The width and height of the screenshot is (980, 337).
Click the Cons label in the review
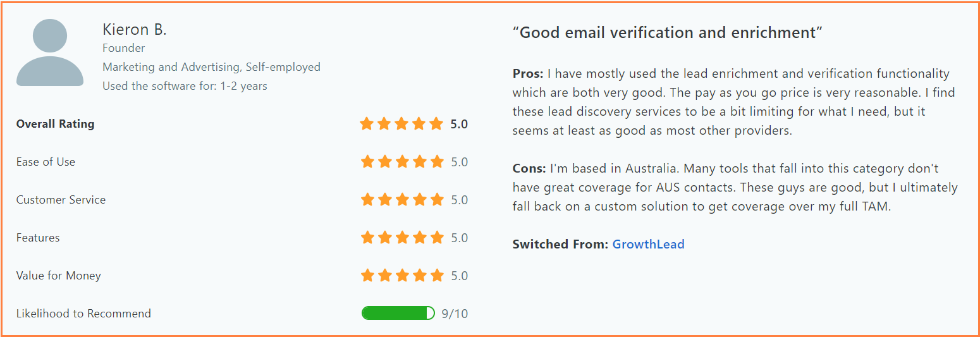point(529,169)
